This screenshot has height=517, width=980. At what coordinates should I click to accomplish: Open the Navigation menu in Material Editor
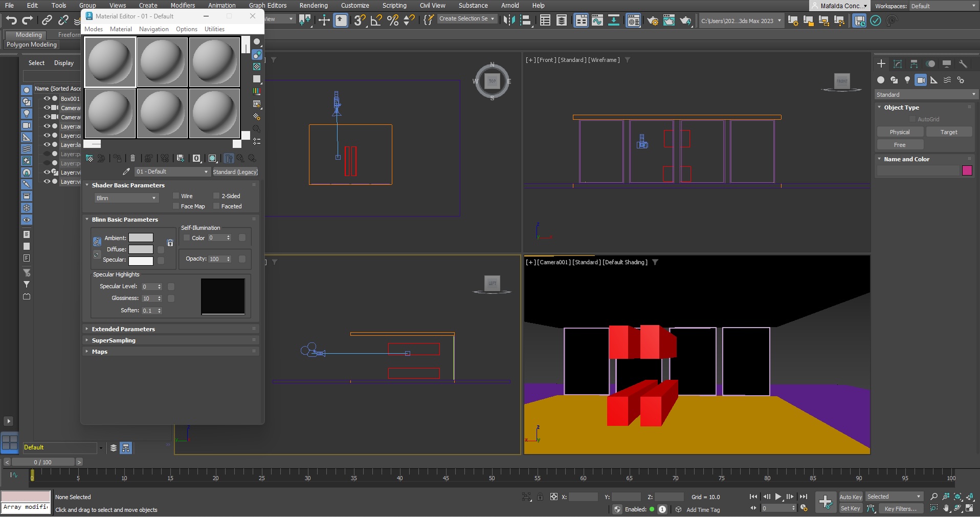[153, 29]
